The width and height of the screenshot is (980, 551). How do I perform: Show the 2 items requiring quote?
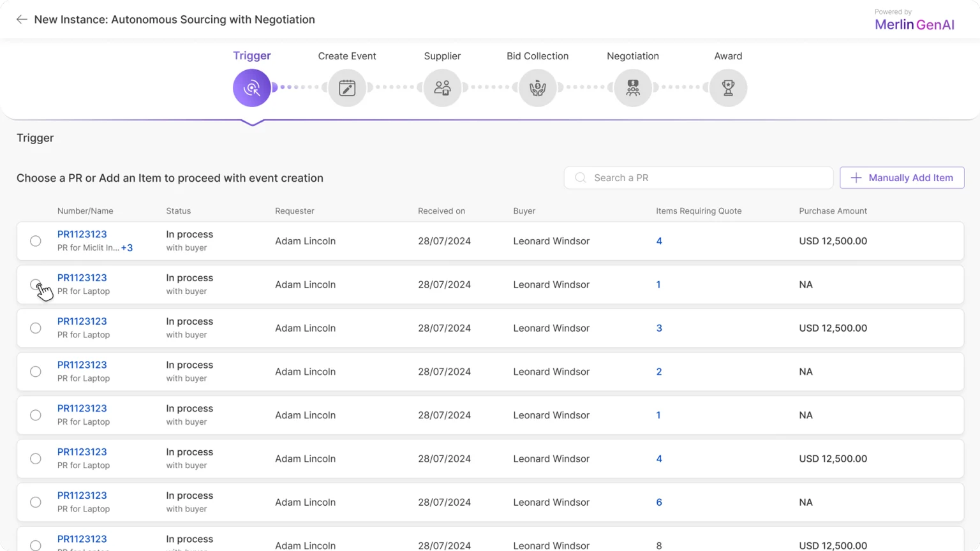click(x=659, y=372)
